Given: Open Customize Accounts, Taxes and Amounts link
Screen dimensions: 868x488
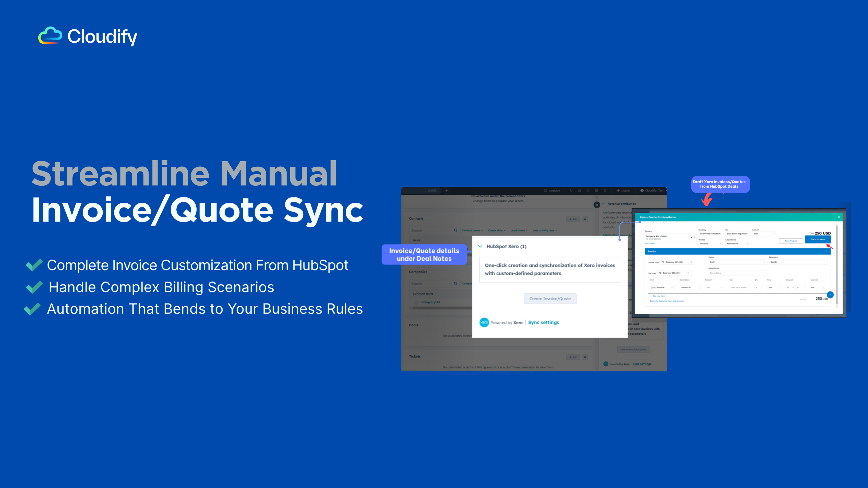Looking at the screenshot, I should (x=667, y=301).
